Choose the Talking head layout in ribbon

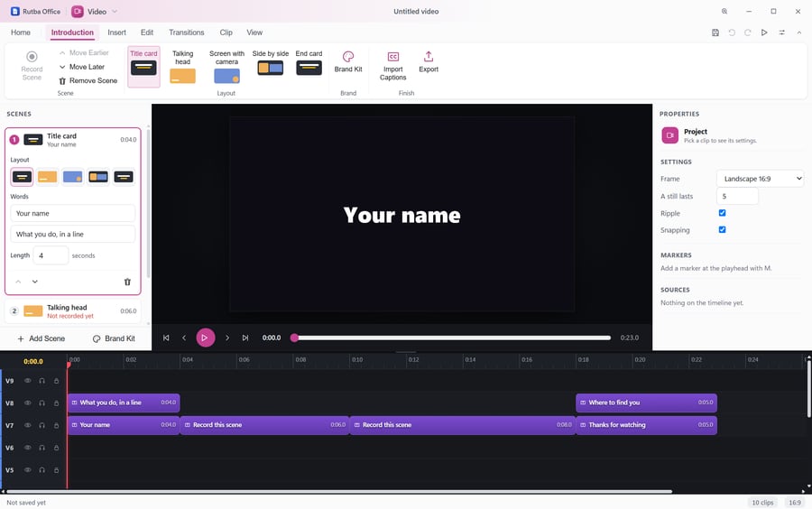click(x=183, y=66)
